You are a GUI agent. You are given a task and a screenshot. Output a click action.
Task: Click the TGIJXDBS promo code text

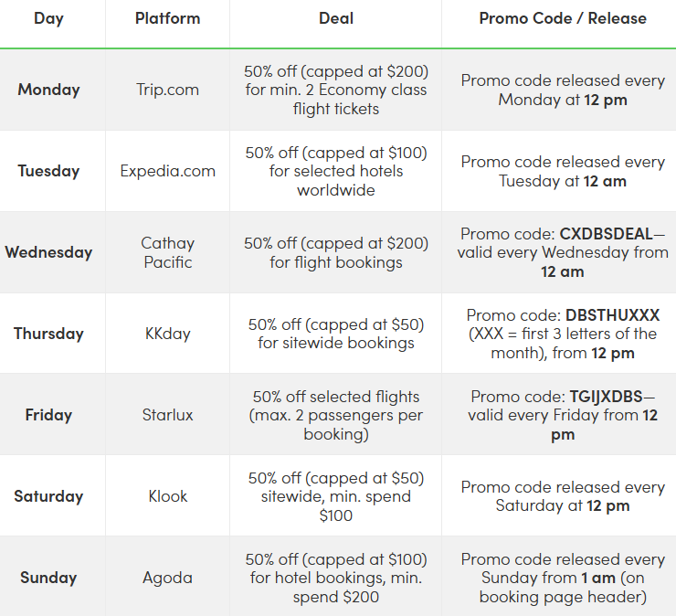click(605, 397)
